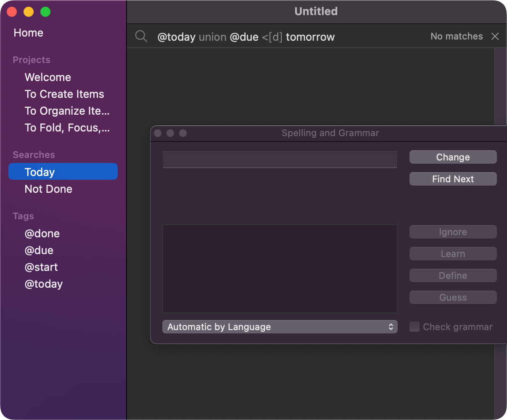Enable the Check grammar checkbox
507x420 pixels.
415,327
